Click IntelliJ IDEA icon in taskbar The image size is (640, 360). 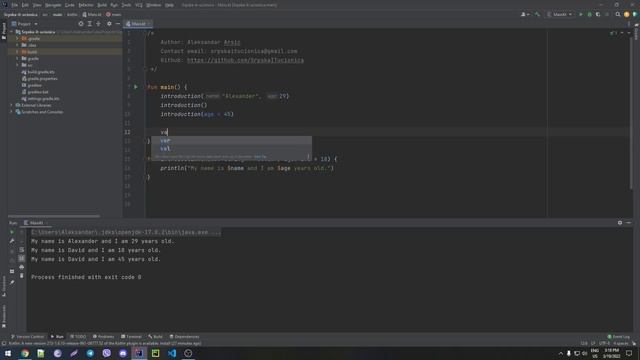139,353
